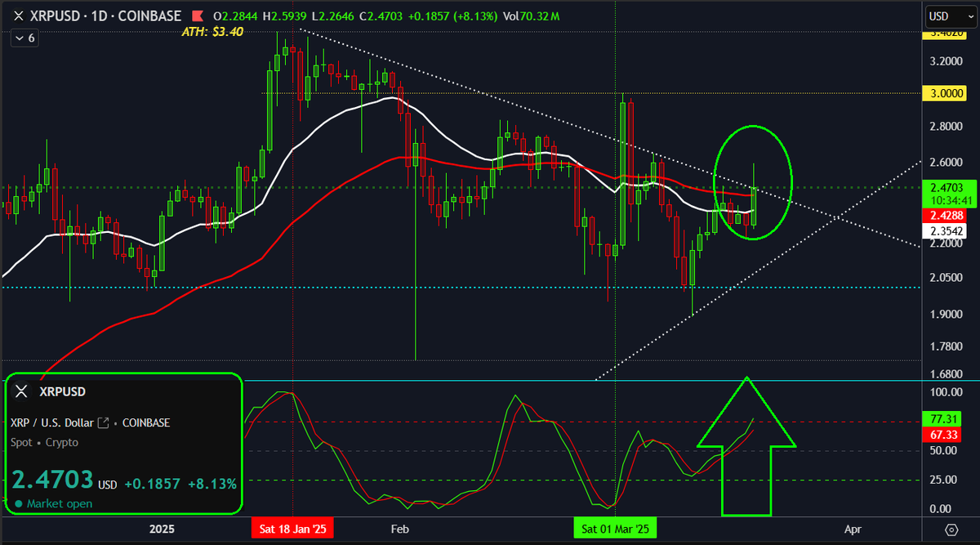Viewport: 980px width, 545px height.
Task: Click the Apr label on the time axis
Action: (853, 529)
